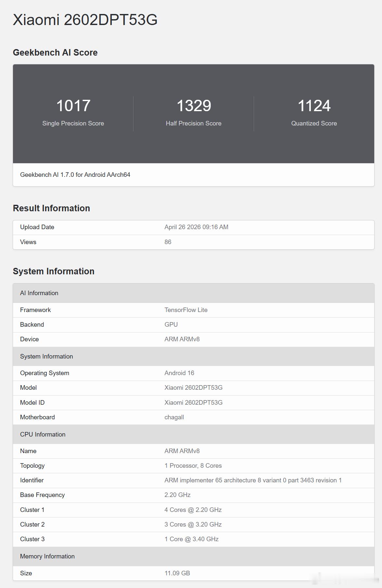Click the Base Frequency label

[x=42, y=495]
